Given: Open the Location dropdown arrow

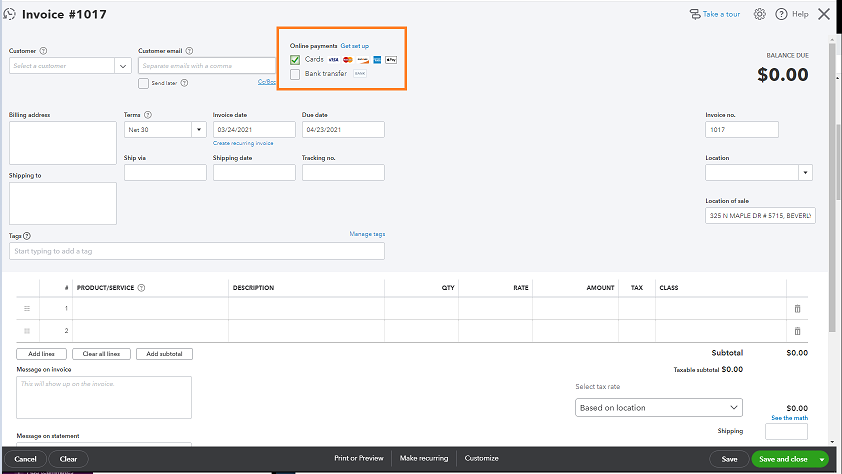Looking at the screenshot, I should click(x=805, y=173).
